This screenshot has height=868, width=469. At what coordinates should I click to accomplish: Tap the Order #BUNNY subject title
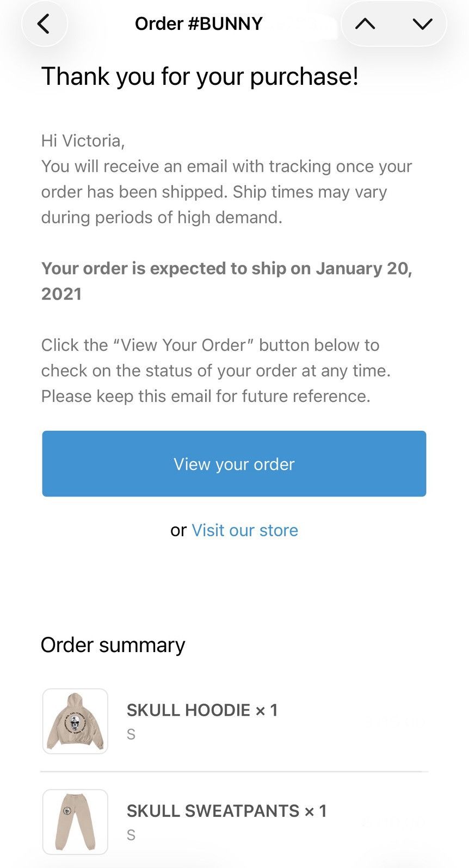[199, 23]
